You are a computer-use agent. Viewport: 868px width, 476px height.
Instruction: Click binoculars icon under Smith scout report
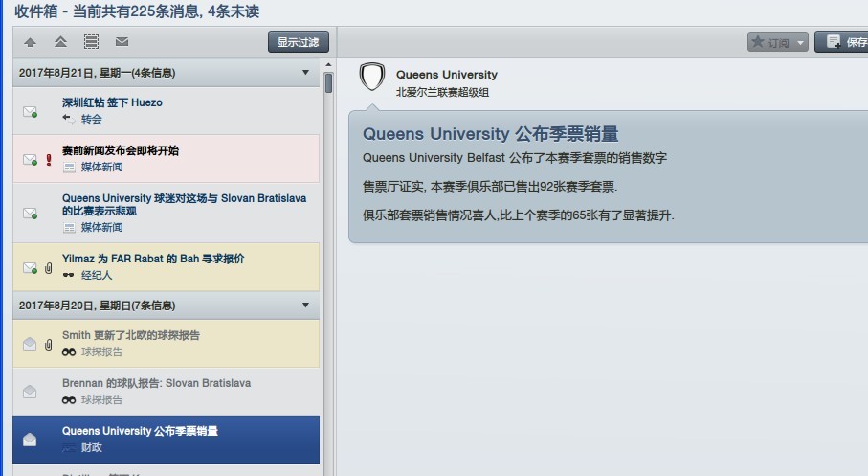69,351
